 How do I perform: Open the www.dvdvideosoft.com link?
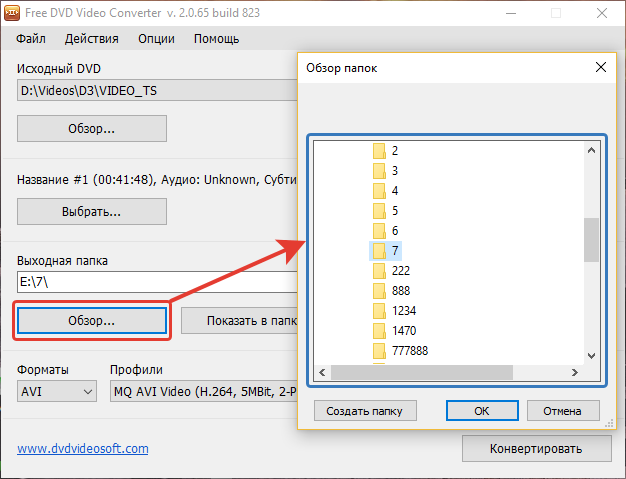(x=83, y=449)
